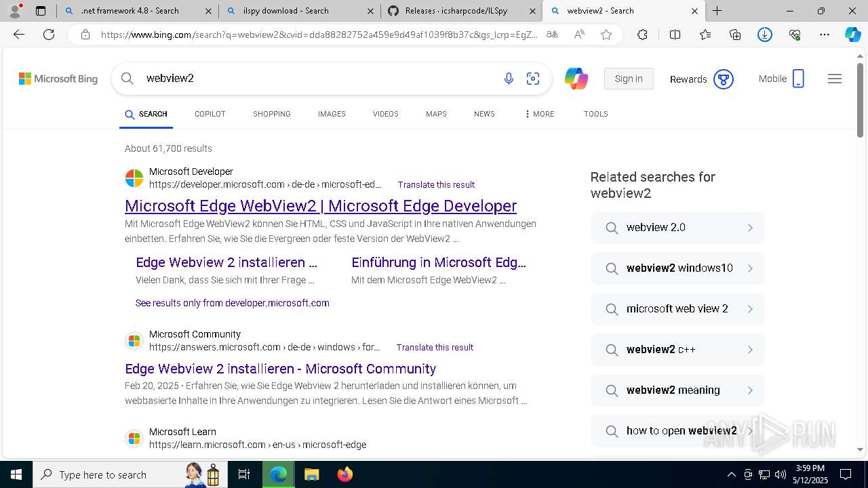Viewport: 868px width, 488px height.
Task: Open the volume icon in system tray
Action: coord(780,474)
